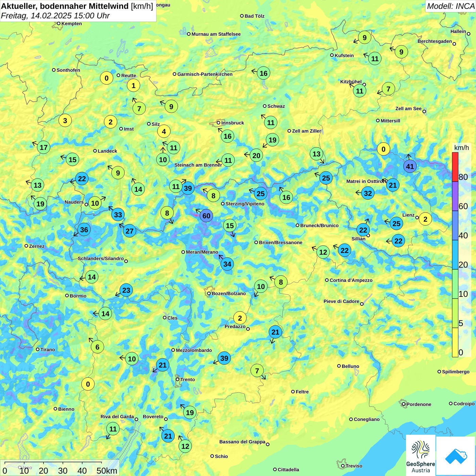Select the wind marker showing 20
The image size is (476, 476).
(x=256, y=156)
